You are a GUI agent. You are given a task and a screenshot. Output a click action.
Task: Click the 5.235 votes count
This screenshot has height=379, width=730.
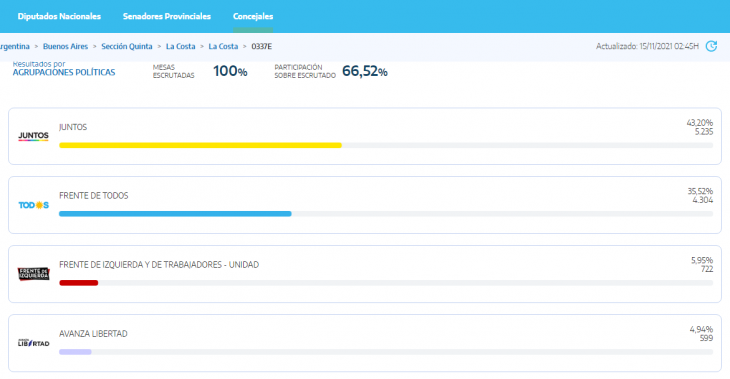[x=703, y=132]
